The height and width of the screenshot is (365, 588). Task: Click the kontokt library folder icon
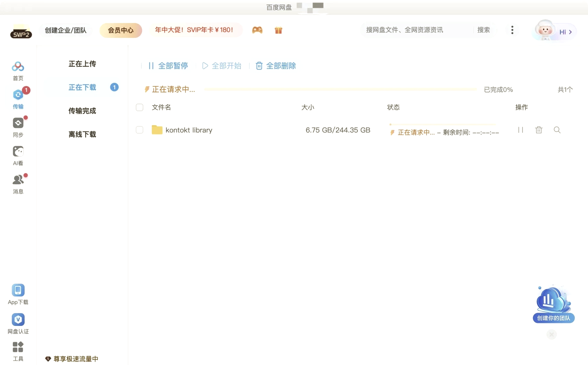click(157, 130)
